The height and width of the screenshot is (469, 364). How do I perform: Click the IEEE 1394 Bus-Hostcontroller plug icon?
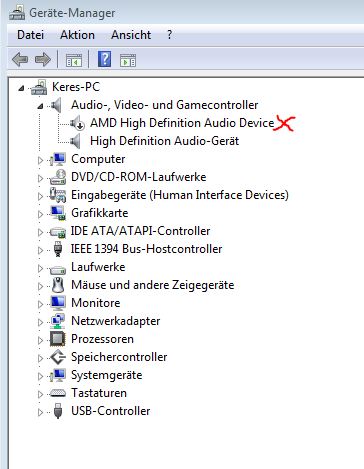coord(58,249)
